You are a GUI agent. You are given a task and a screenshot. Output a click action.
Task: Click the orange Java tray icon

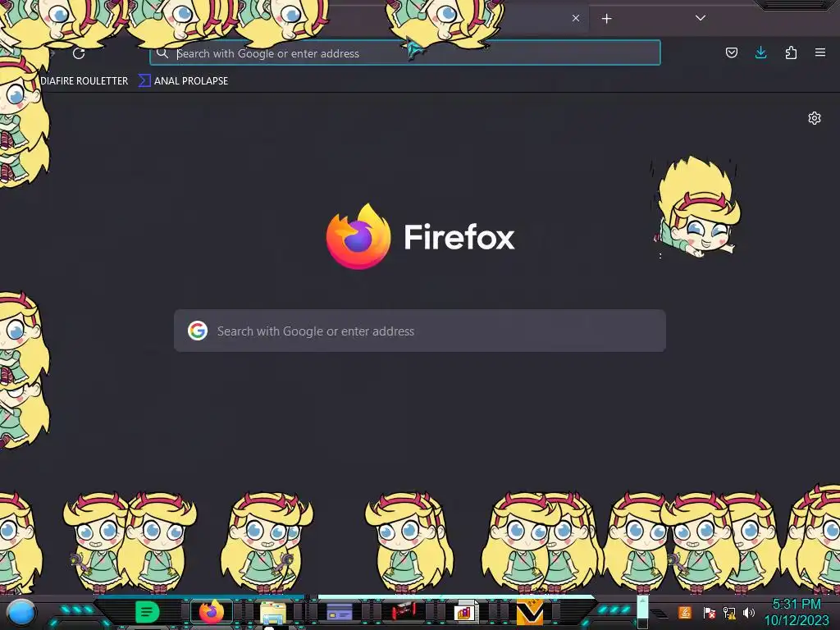tap(685, 612)
